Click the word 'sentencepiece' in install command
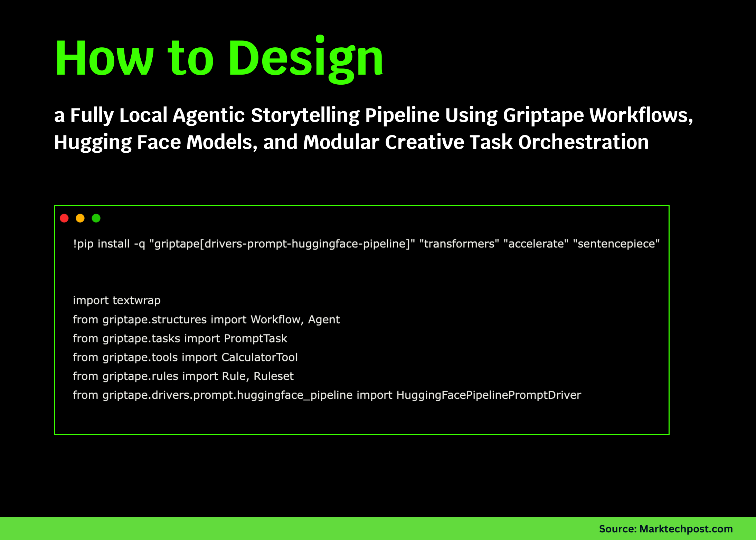 pos(617,244)
